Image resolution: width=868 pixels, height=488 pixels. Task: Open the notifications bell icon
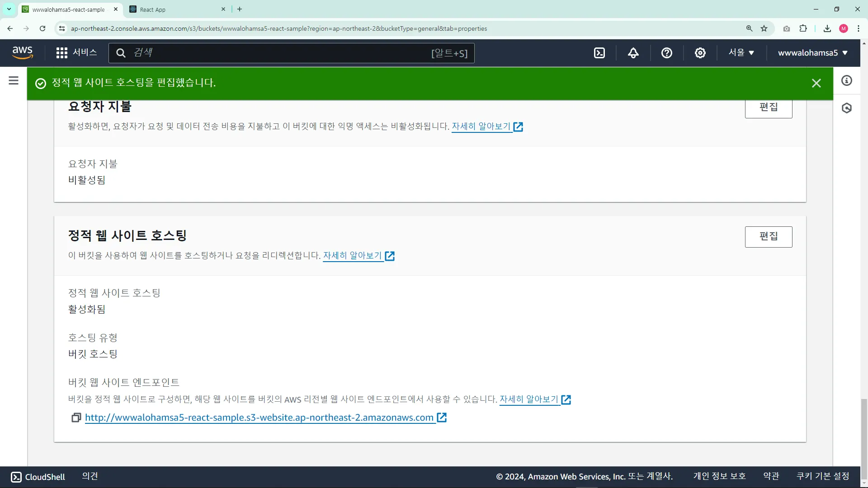(x=633, y=53)
